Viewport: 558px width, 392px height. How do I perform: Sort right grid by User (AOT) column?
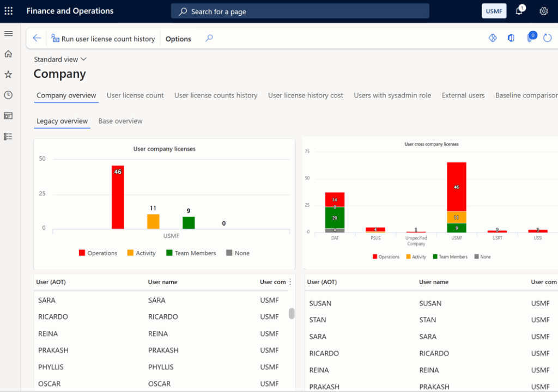pyautogui.click(x=322, y=282)
